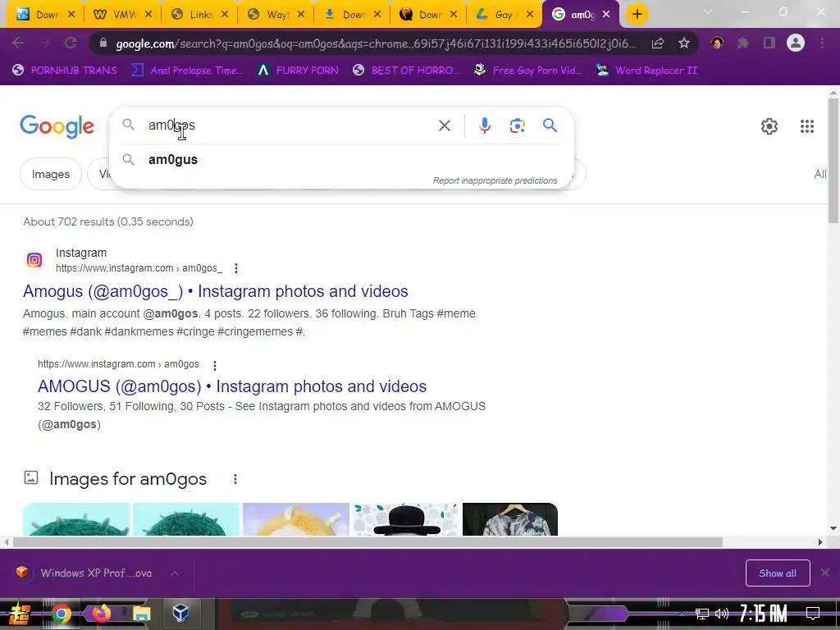Screen dimensions: 840x630
Task: Open the notifications center icon
Action: tap(813, 614)
